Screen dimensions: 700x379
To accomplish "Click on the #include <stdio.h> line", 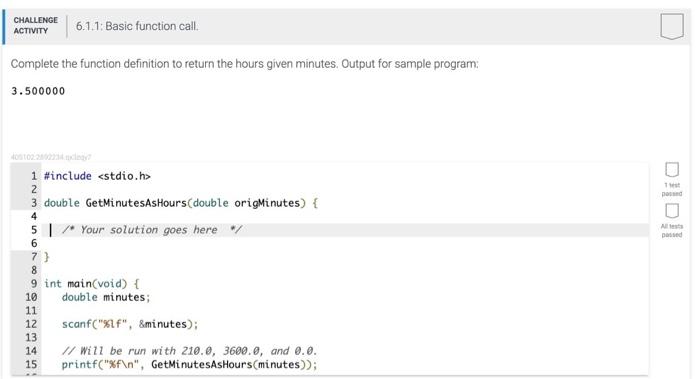I will click(97, 176).
